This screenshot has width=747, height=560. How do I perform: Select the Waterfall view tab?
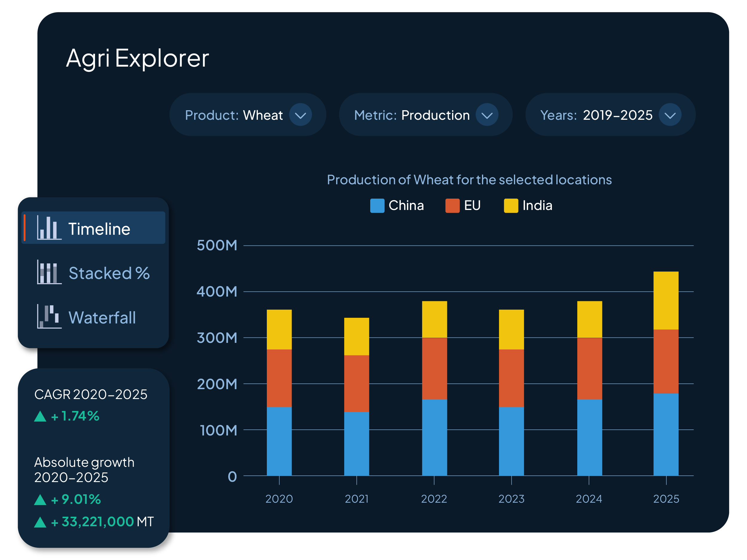point(102,318)
